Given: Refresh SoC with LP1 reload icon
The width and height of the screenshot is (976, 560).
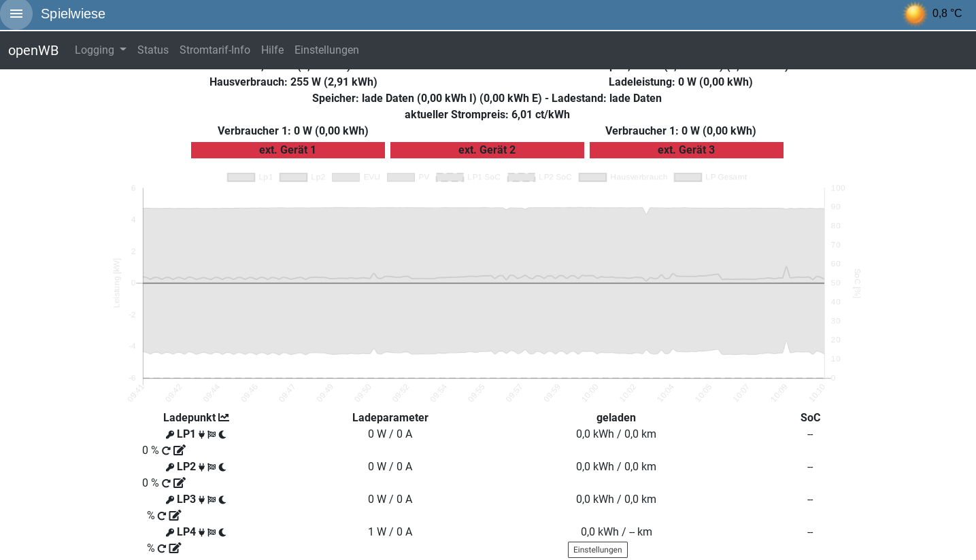Looking at the screenshot, I should [166, 451].
